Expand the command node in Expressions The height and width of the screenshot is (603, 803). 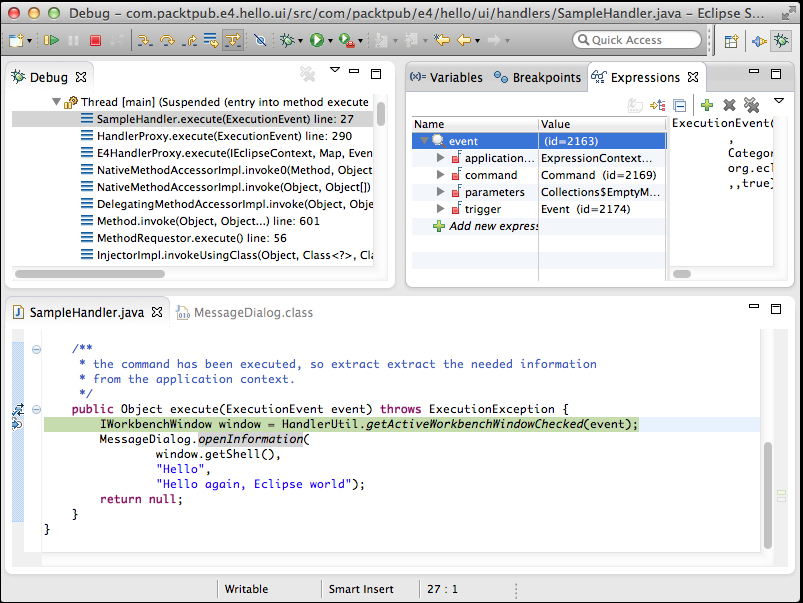[441, 175]
